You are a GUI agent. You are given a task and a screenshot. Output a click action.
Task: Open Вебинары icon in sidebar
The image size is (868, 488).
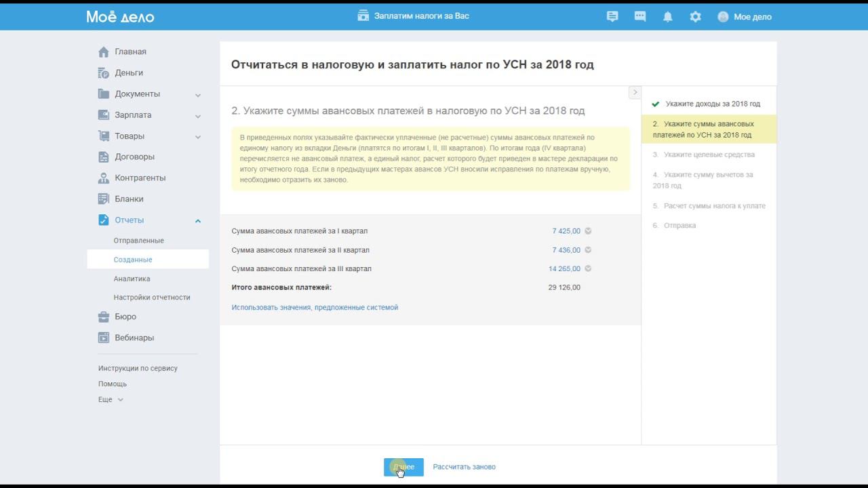(103, 338)
